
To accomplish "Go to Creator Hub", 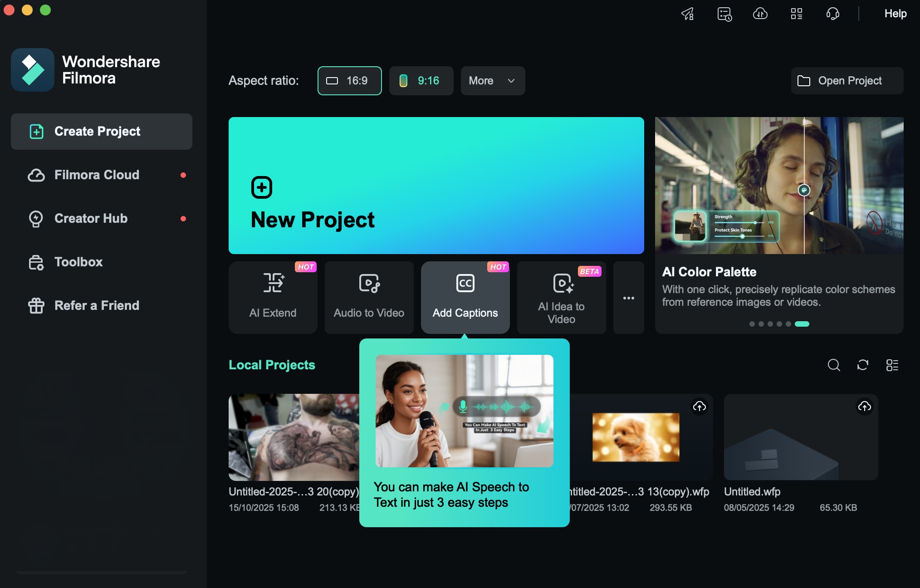I will [x=91, y=219].
